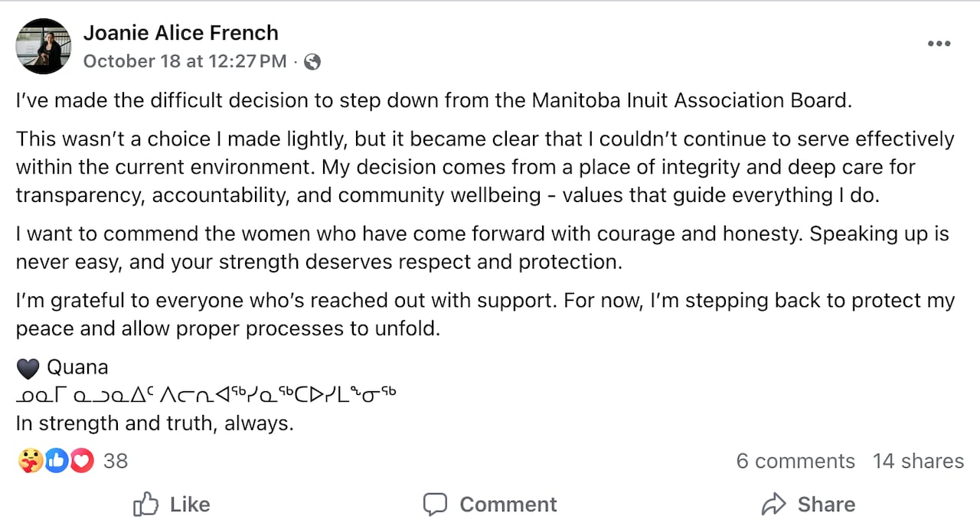Screen dimensions: 980x532
Task: Click the curved arrow Share icon
Action: (x=774, y=504)
